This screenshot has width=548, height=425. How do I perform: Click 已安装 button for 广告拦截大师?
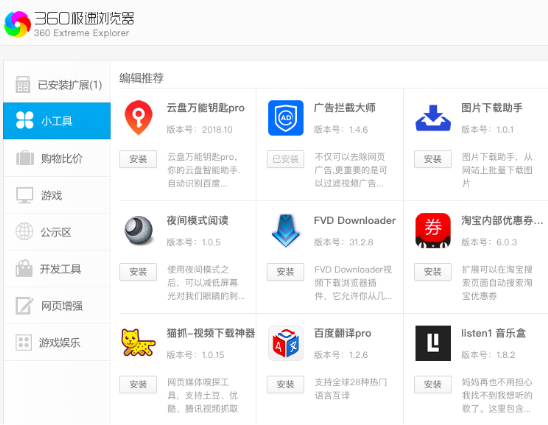pyautogui.click(x=286, y=159)
